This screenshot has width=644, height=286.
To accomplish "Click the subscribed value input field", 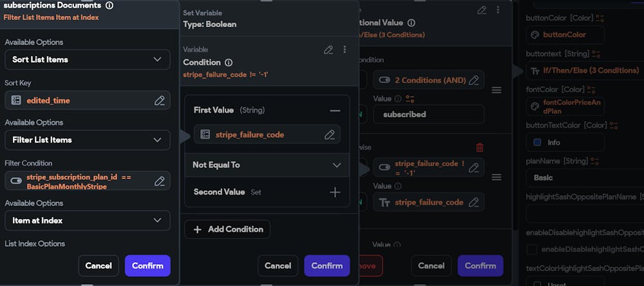I will point(428,114).
